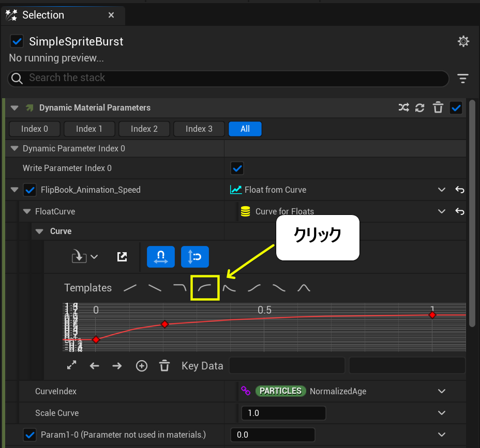This screenshot has height=448, width=480.
Task: Select the middle curve key
Action: pyautogui.click(x=164, y=324)
